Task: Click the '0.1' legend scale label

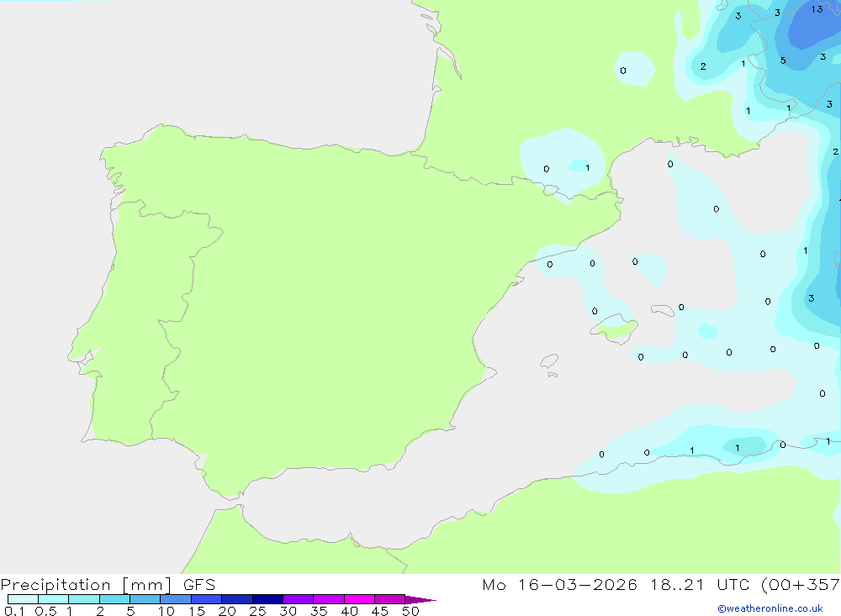Action: pos(14,611)
